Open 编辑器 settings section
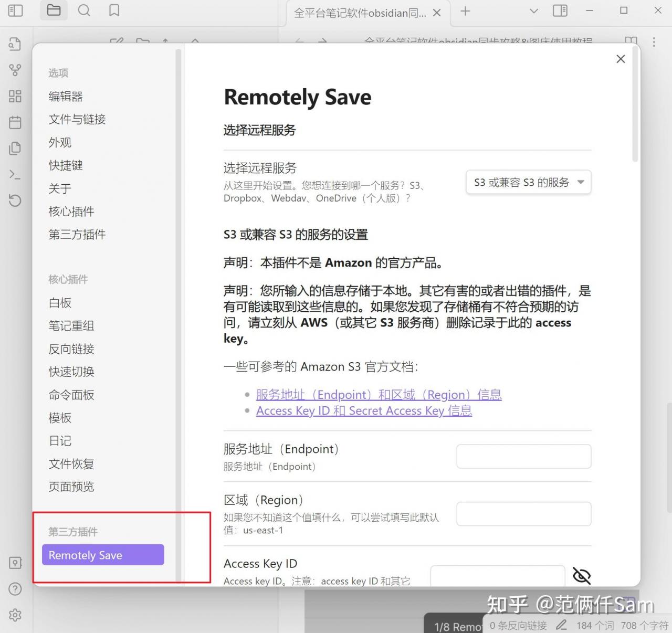Image resolution: width=672 pixels, height=633 pixels. (x=66, y=96)
